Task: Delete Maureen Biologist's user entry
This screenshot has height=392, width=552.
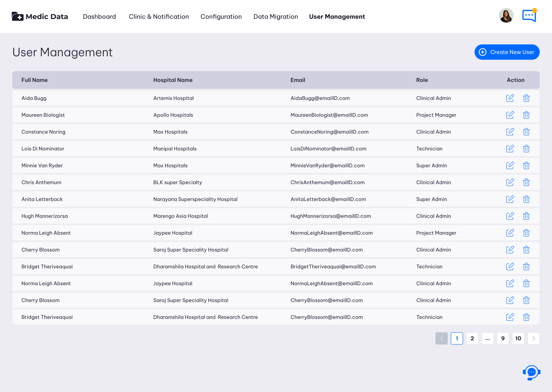Action: tap(526, 115)
